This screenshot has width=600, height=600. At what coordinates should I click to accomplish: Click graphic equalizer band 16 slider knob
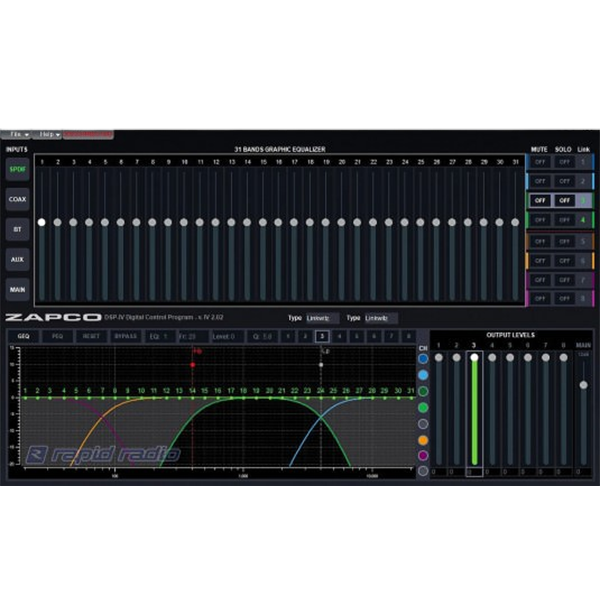pos(278,222)
